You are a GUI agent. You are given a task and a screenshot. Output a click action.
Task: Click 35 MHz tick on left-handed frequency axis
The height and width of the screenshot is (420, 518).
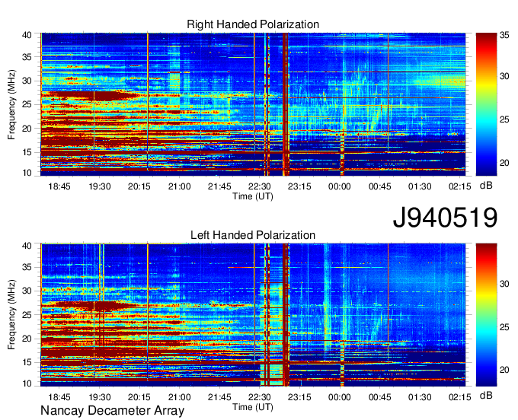coord(27,267)
